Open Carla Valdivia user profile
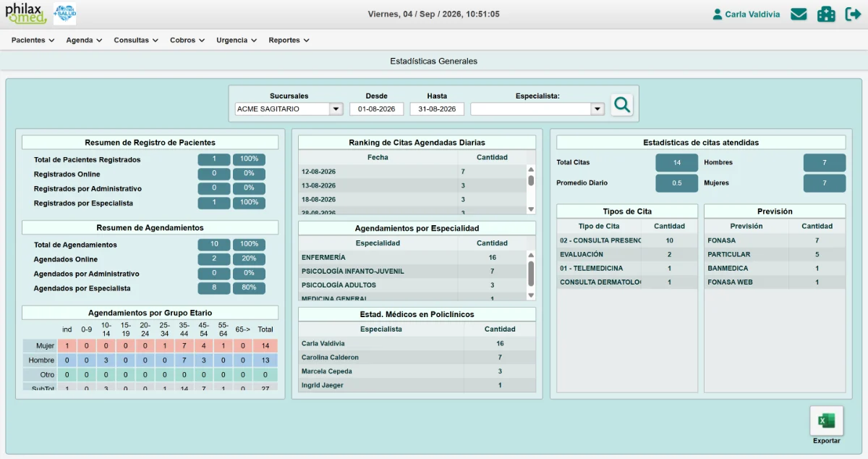868x459 pixels. (746, 14)
